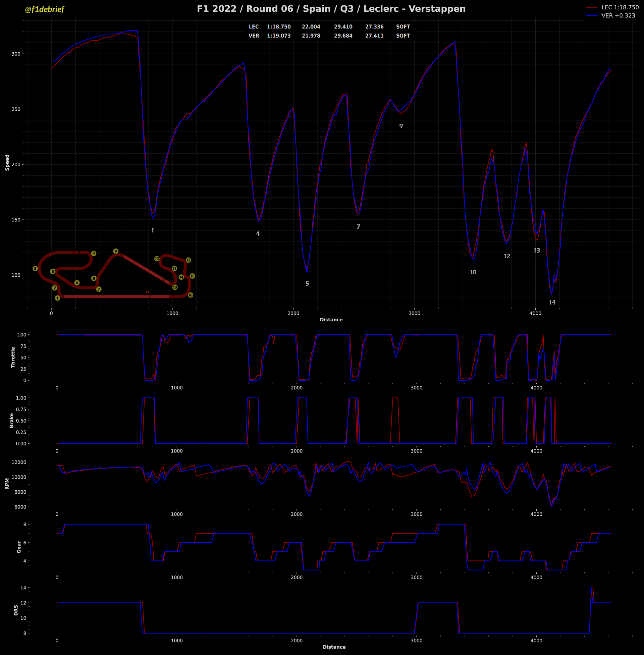Click the chart title mentioning Leclerc - Verstappen
Viewport: 644px width, 655px height.
click(331, 9)
